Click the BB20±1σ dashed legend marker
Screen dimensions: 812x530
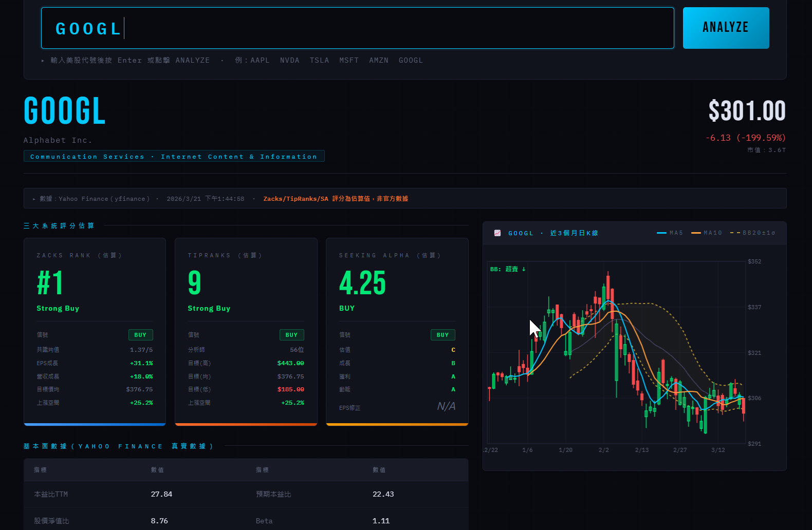(735, 233)
